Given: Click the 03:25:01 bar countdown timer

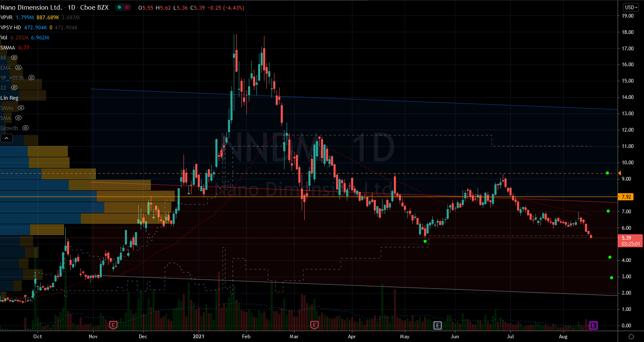Looking at the screenshot, I should tap(631, 244).
